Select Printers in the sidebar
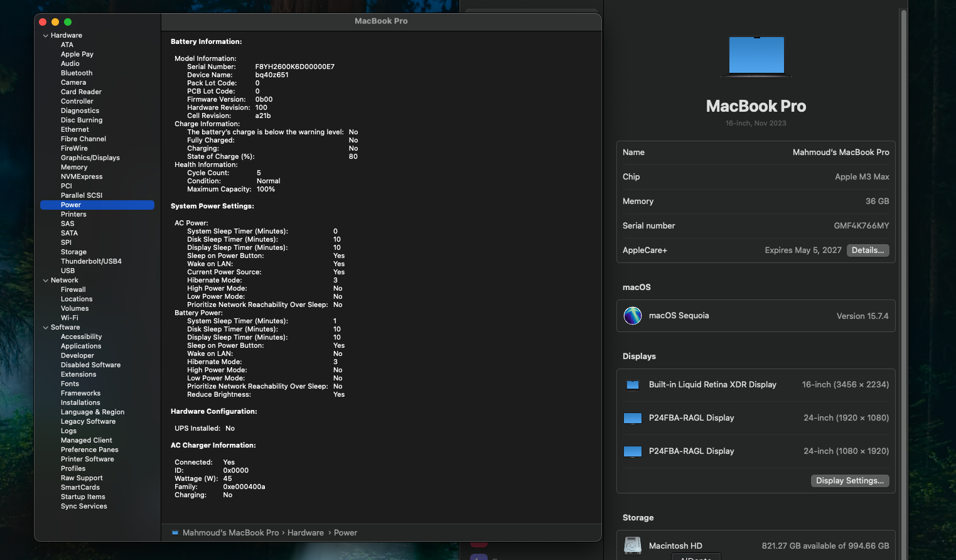Viewport: 956px width, 560px height. [x=73, y=215]
